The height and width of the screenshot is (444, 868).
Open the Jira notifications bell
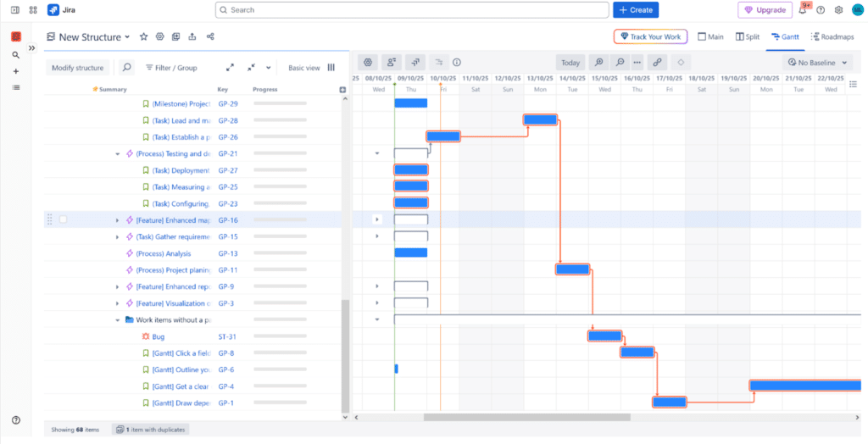point(802,10)
